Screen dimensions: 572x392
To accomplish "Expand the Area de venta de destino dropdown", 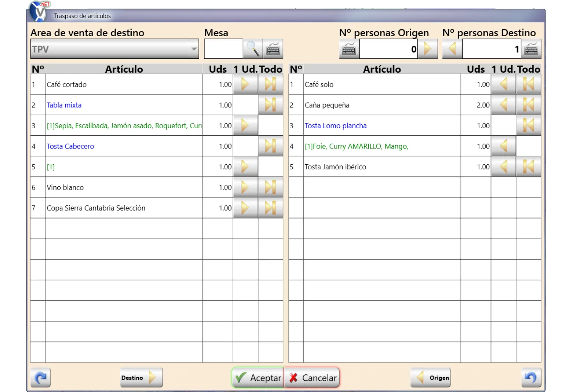I will point(194,49).
